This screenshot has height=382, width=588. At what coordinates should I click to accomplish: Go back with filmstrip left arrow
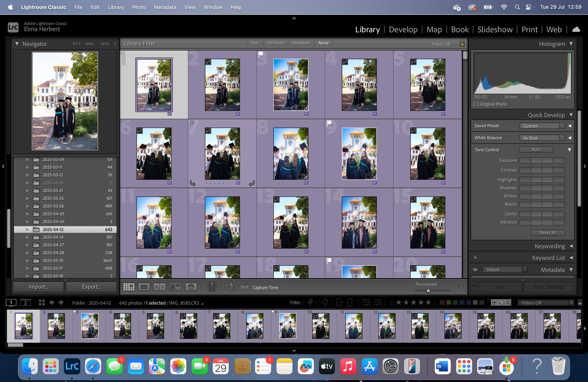(x=52, y=302)
